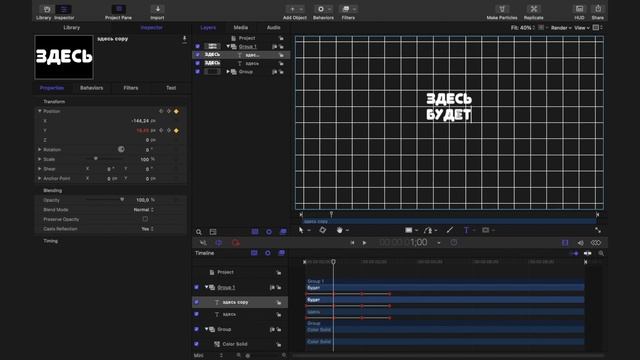
Task: Switch to the Layers tab
Action: point(208,28)
